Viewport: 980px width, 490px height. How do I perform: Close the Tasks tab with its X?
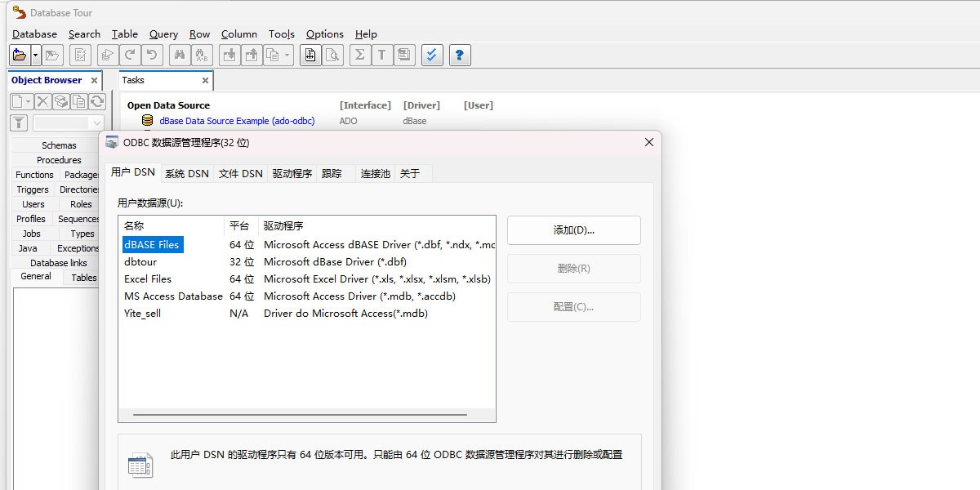206,81
